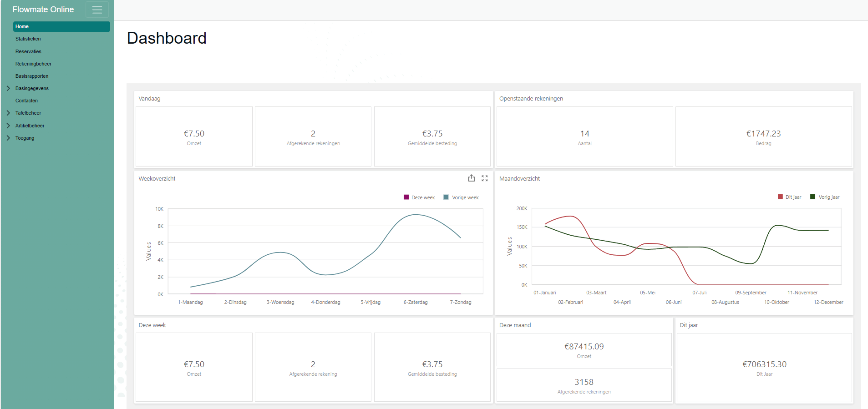Click the Vorige week line peak at Zaterdag
The height and width of the screenshot is (409, 868).
[x=415, y=215]
